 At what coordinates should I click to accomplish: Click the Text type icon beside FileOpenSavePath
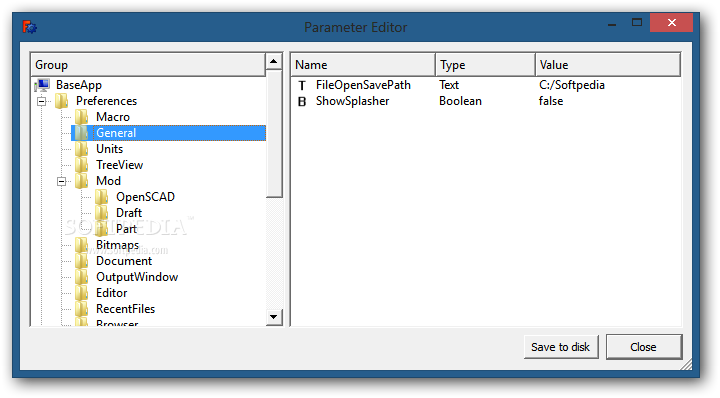(x=302, y=85)
